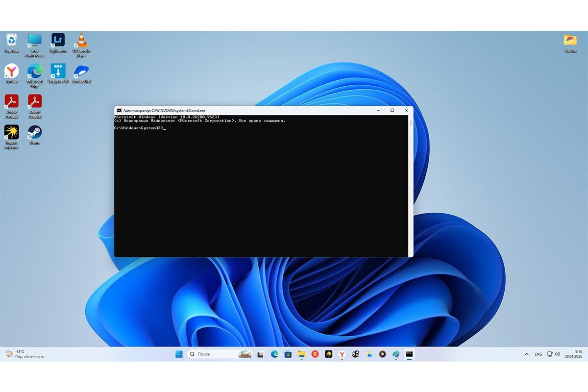The height and width of the screenshot is (392, 588).
Task: Select the Яндекс Музыка desktop shortcut
Action: click(11, 137)
